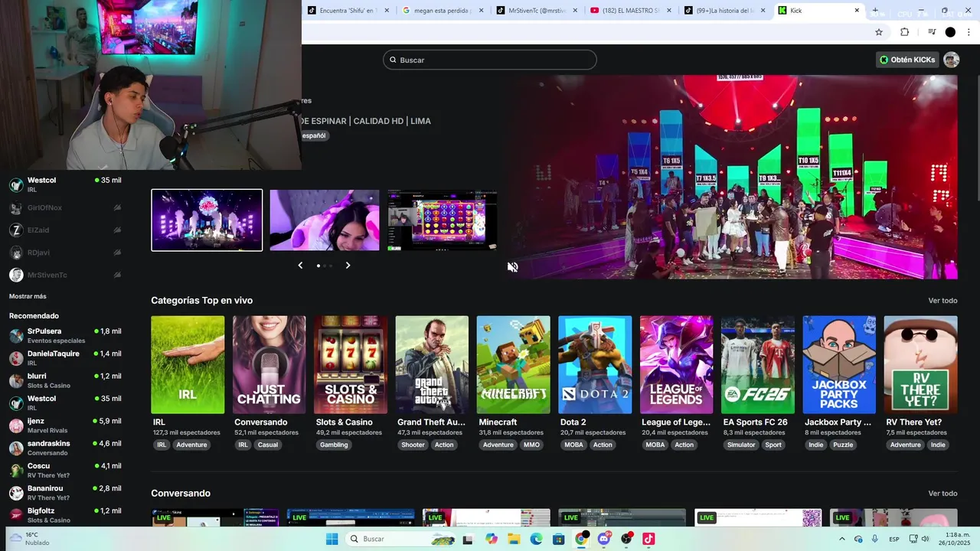Open Bigfoltz recommended channel
This screenshot has height=551, width=980.
[65, 515]
